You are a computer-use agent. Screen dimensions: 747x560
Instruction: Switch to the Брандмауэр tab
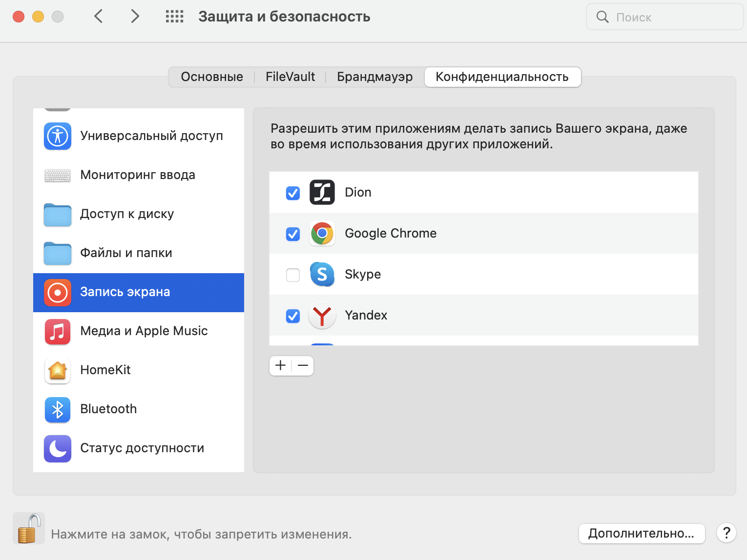[375, 77]
